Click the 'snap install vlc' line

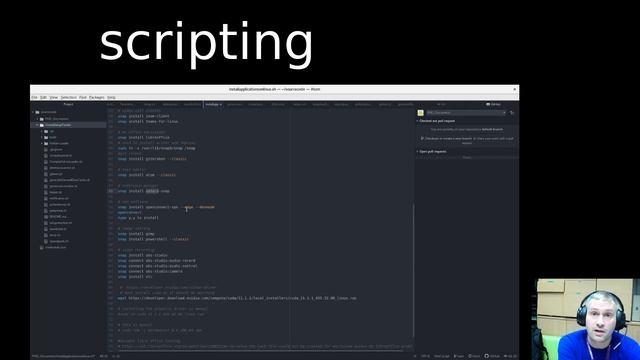click(x=135, y=276)
